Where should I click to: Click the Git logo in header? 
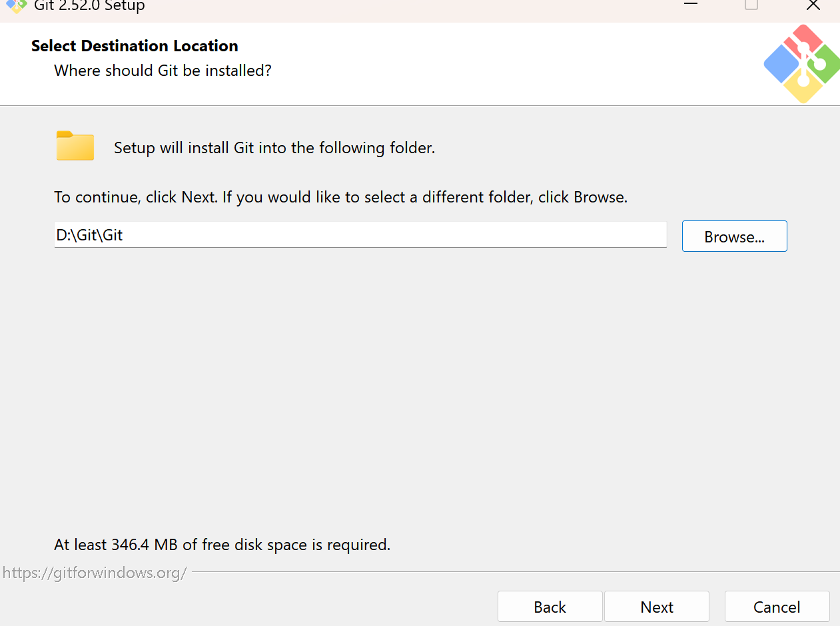coord(801,64)
